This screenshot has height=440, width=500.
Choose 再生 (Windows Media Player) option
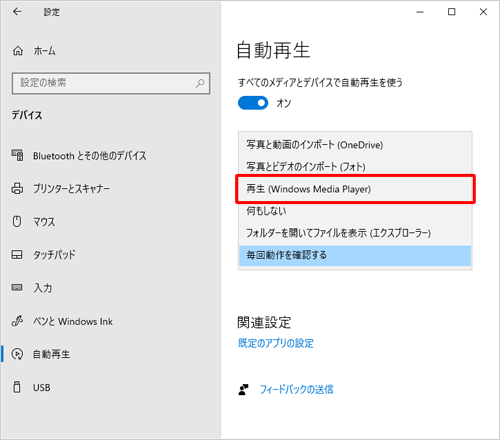[x=355, y=189]
